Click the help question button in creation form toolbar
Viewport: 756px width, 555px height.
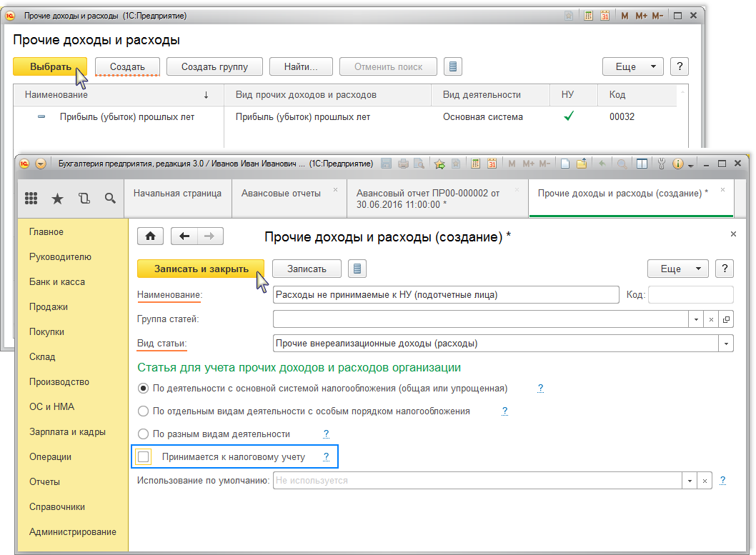tap(725, 269)
